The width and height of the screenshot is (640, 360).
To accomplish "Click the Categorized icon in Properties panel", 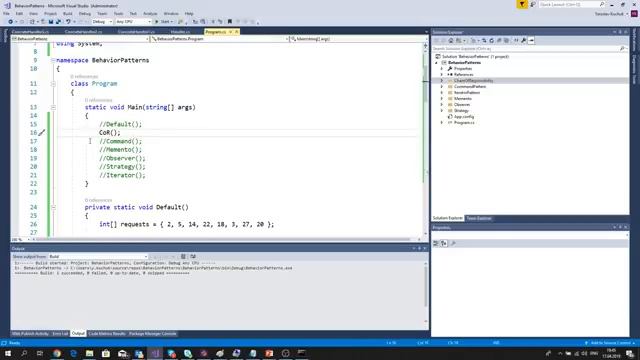I will pyautogui.click(x=436, y=243).
